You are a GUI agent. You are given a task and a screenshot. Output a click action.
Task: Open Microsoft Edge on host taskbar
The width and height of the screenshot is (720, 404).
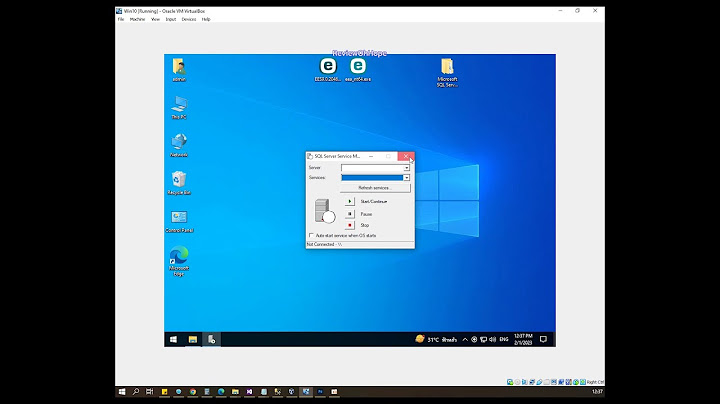221,392
